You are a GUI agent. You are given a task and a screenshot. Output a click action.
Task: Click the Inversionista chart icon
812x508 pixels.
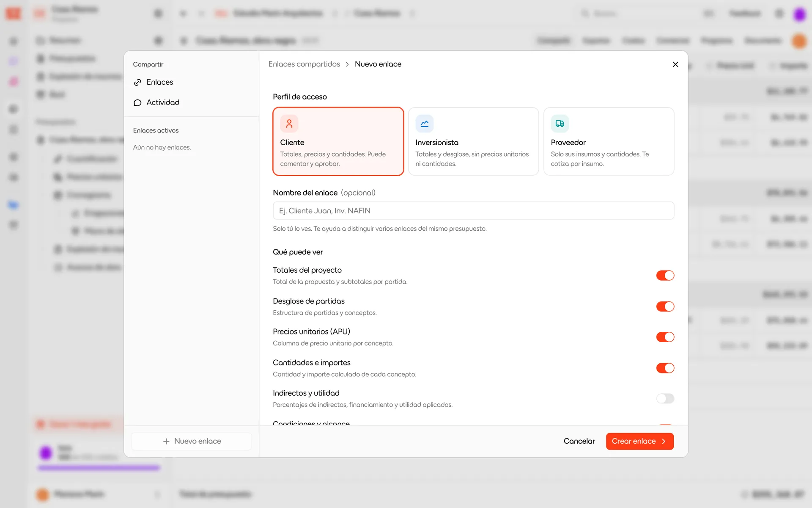pyautogui.click(x=425, y=124)
